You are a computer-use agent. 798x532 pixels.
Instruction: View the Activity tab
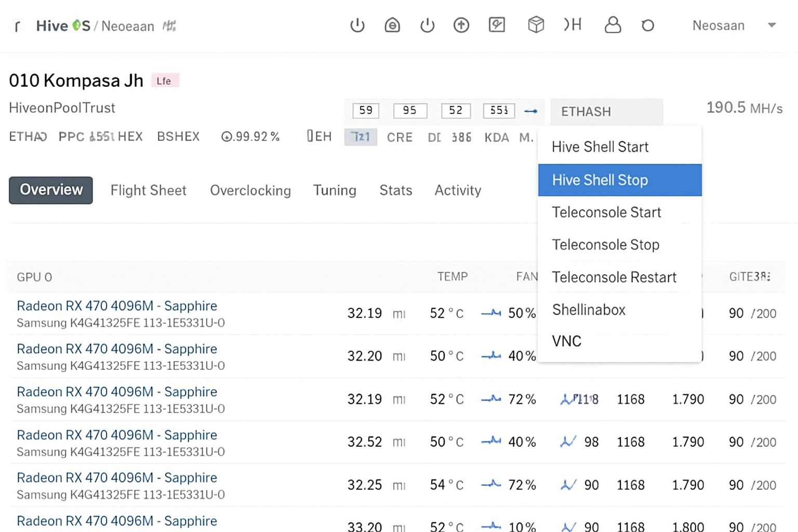pyautogui.click(x=458, y=190)
